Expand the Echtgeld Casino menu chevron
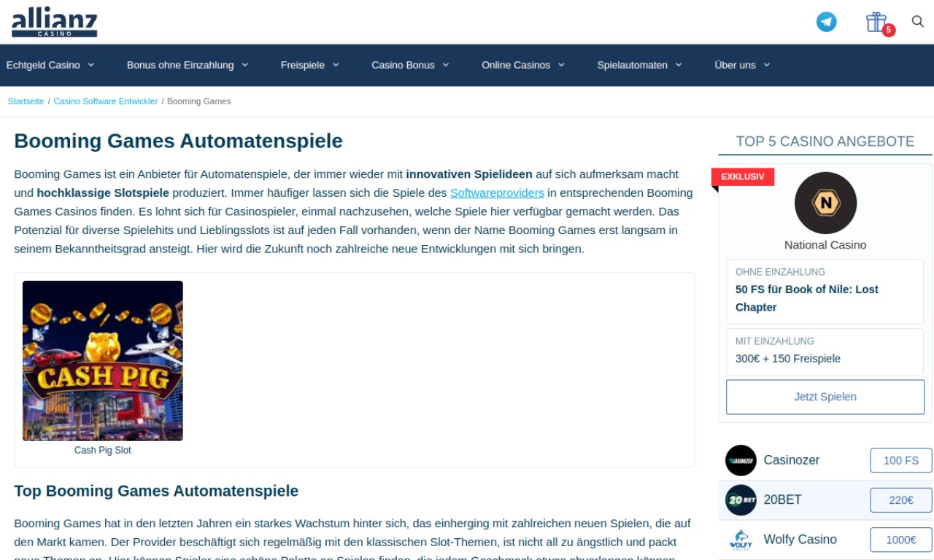Screen dimensions: 934x560 (x=91, y=65)
